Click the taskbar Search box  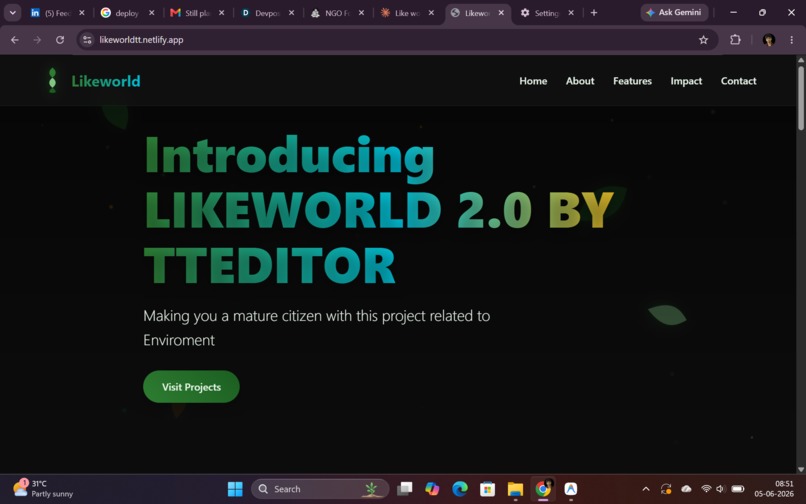(x=320, y=489)
